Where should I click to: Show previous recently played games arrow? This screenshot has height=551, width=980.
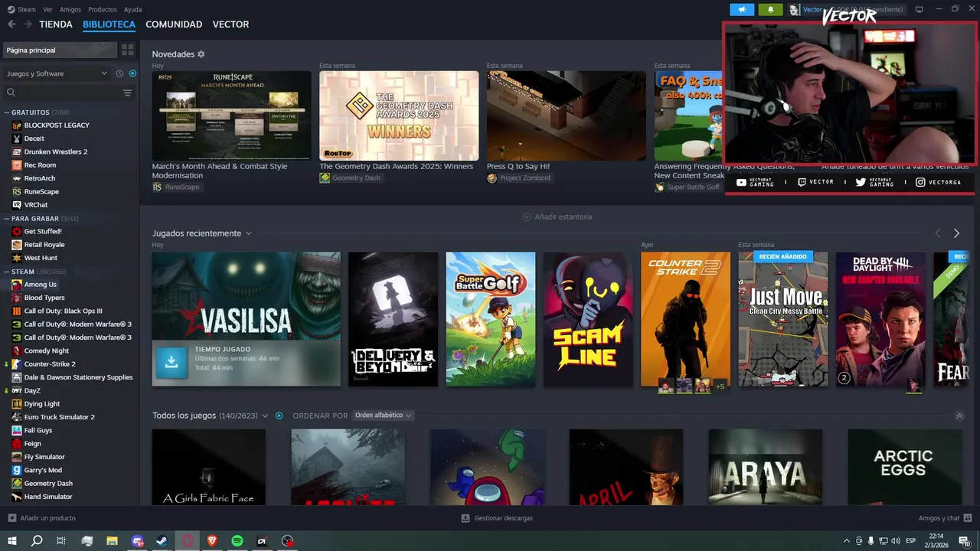coord(938,233)
